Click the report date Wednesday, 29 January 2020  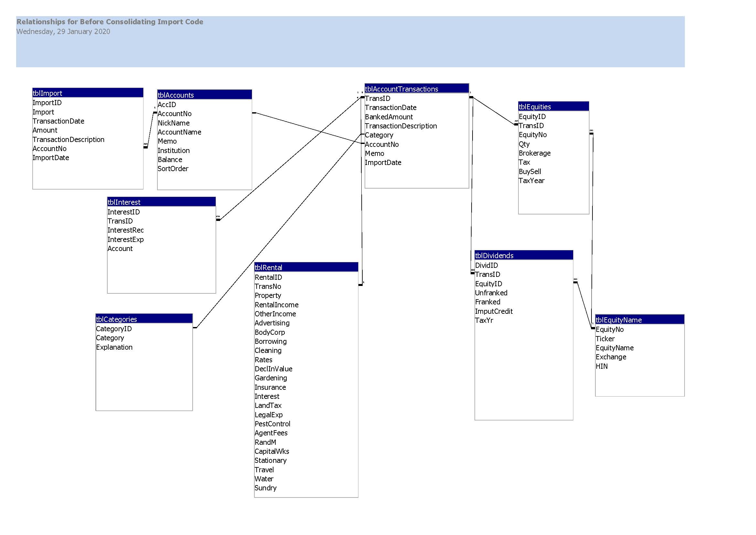click(63, 32)
